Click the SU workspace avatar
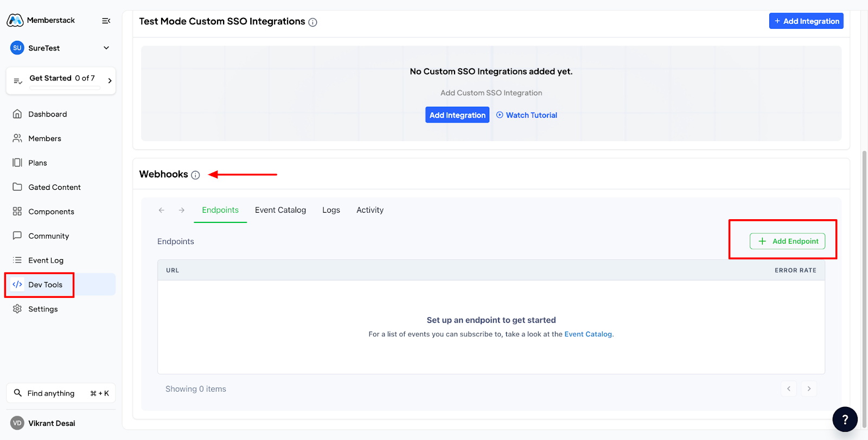Image resolution: width=868 pixels, height=440 pixels. 17,48
